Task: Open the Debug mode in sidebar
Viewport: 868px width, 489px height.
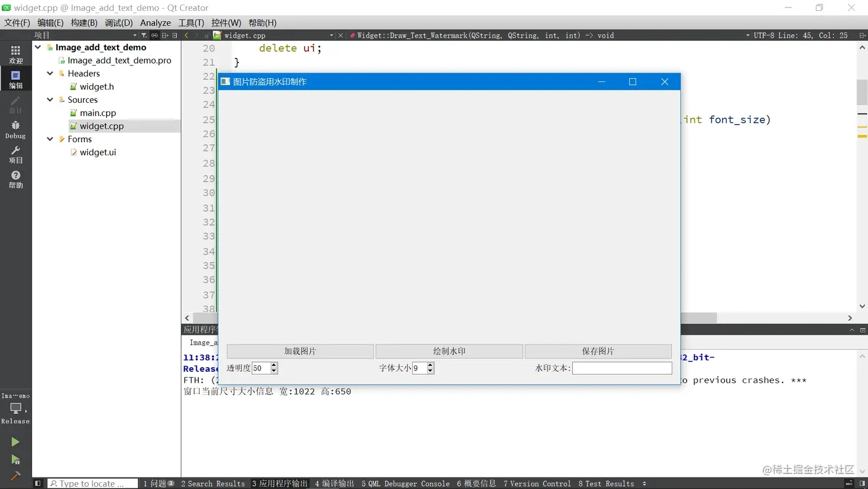Action: point(15,130)
